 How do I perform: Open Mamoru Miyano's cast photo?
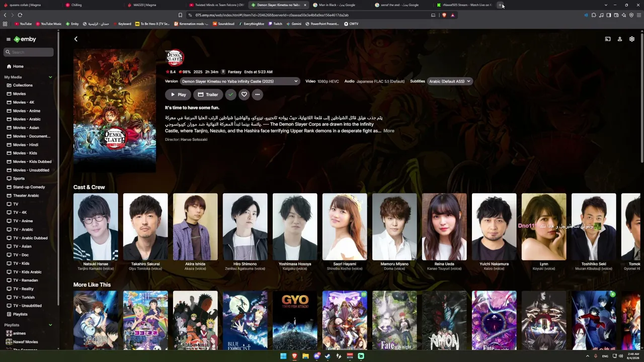coord(394,227)
